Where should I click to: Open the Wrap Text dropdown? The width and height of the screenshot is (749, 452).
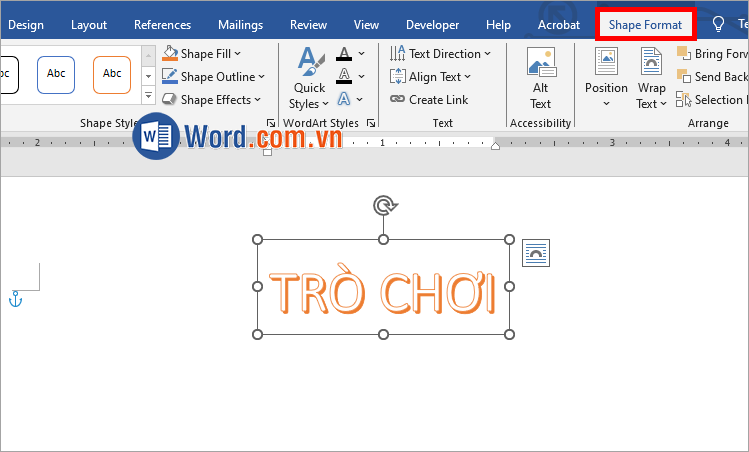click(x=652, y=78)
